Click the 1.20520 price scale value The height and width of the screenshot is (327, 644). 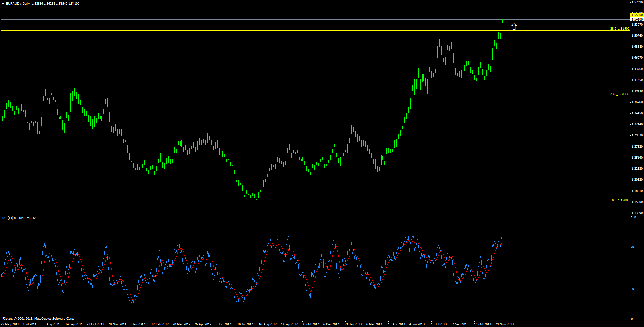637,180
